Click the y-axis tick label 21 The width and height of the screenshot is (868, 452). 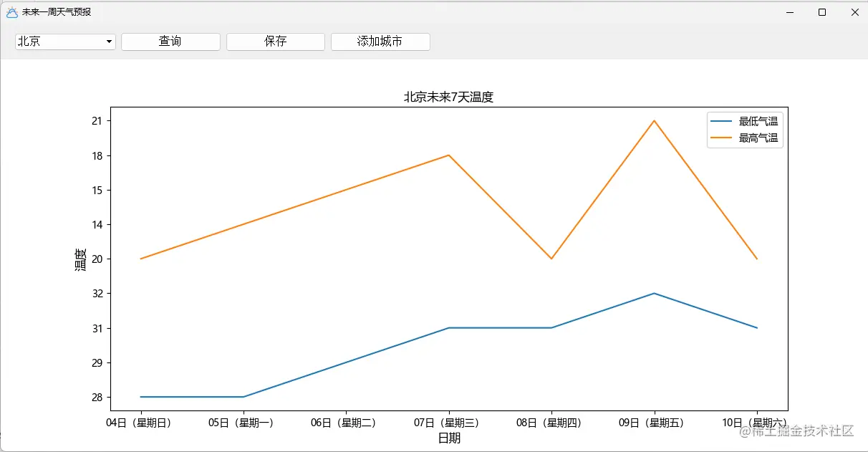[97, 121]
